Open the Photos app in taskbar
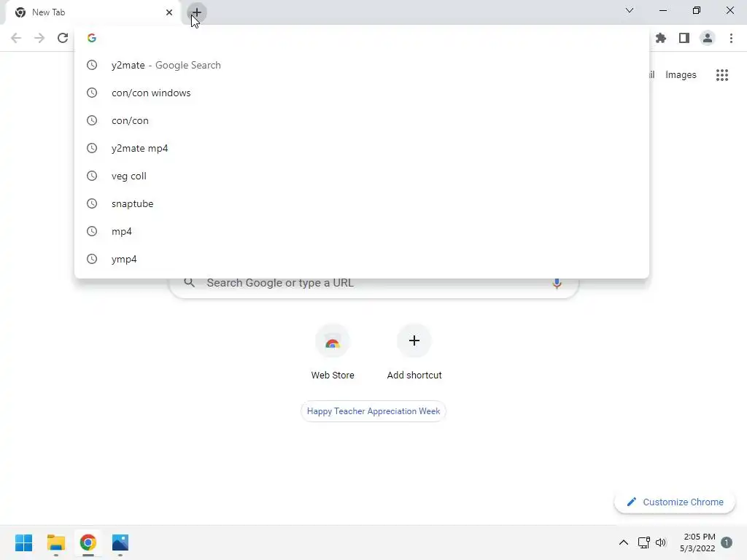 click(x=120, y=542)
